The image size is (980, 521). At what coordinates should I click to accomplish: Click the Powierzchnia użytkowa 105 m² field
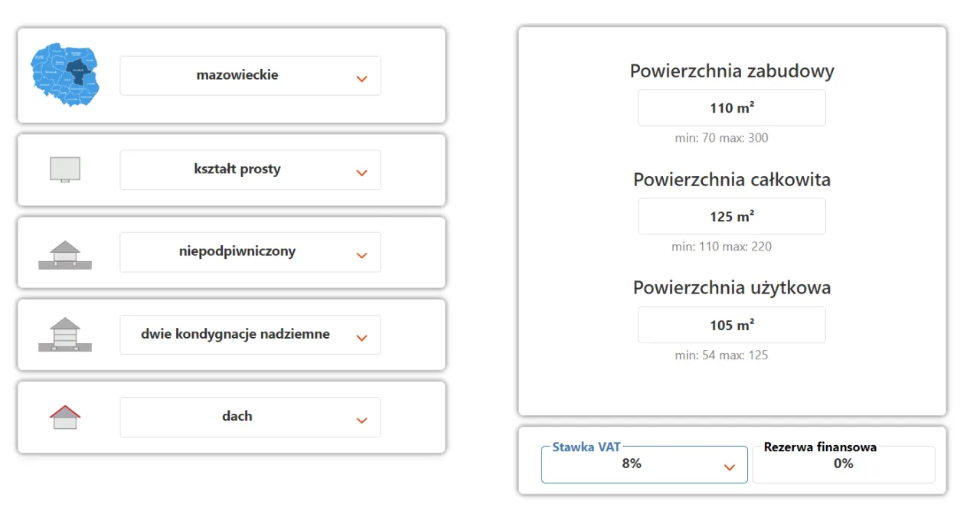click(731, 326)
